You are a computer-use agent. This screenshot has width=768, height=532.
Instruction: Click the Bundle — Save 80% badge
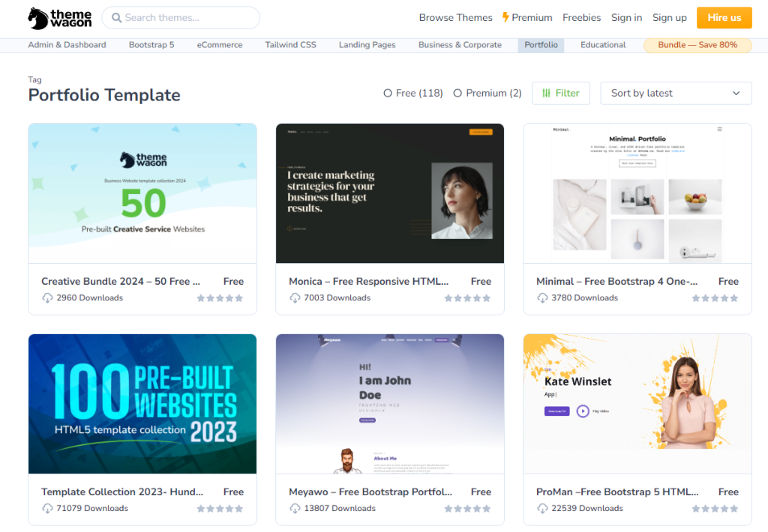click(697, 45)
